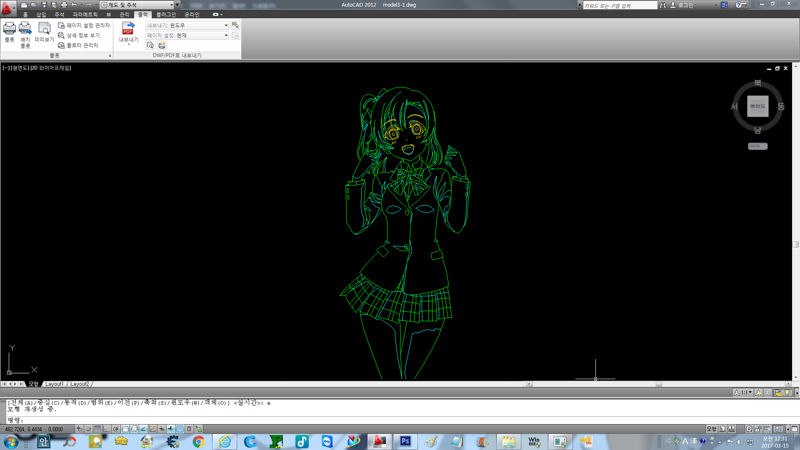Viewport: 800px width, 450px height.
Task: Click Workspace Switching gear in status bar
Action: click(x=749, y=429)
